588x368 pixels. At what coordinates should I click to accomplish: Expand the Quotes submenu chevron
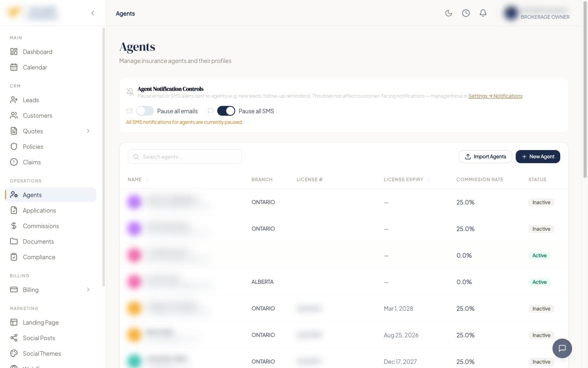[x=88, y=131]
